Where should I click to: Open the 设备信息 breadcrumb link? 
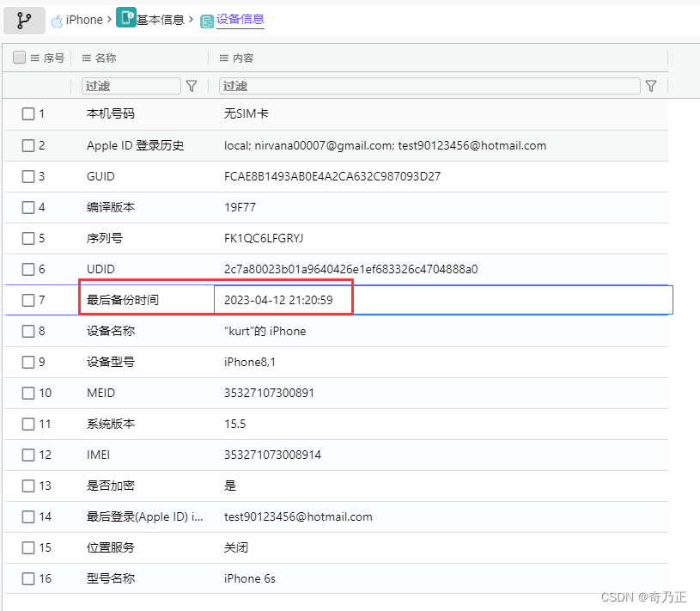(x=240, y=19)
